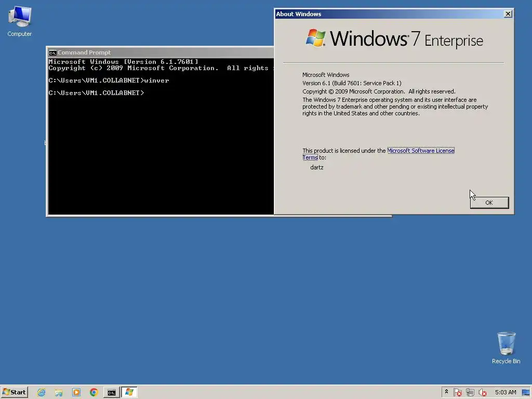Select the Recycle Bin desktop icon
This screenshot has height=399, width=532.
pyautogui.click(x=506, y=348)
